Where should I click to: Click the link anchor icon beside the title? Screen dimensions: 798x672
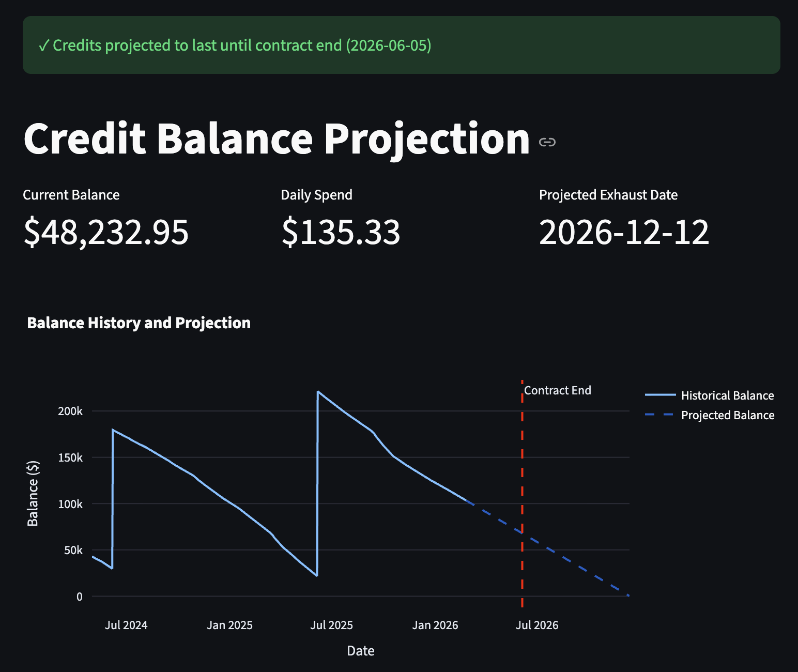tap(548, 142)
